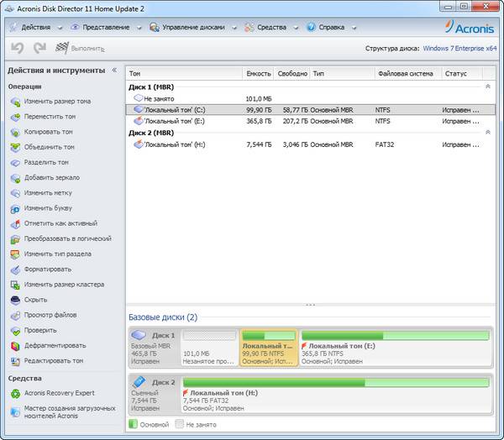This screenshot has height=440, width=504.
Task: Click the 'Выполнить' commit button
Action: click(79, 49)
